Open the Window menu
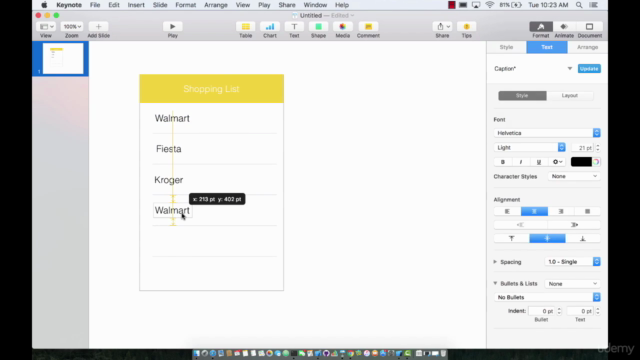 point(315,5)
